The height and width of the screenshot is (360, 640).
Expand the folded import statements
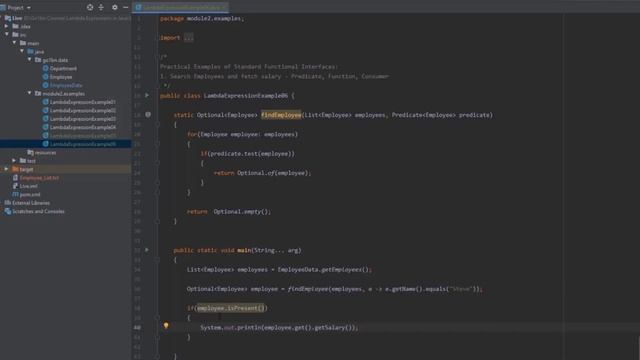tap(189, 38)
